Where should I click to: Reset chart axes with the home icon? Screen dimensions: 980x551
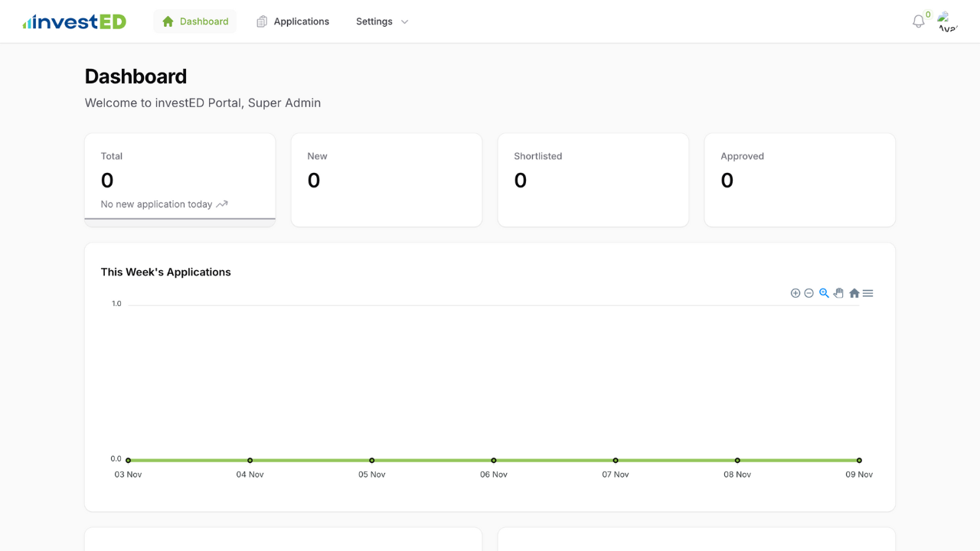coord(854,293)
